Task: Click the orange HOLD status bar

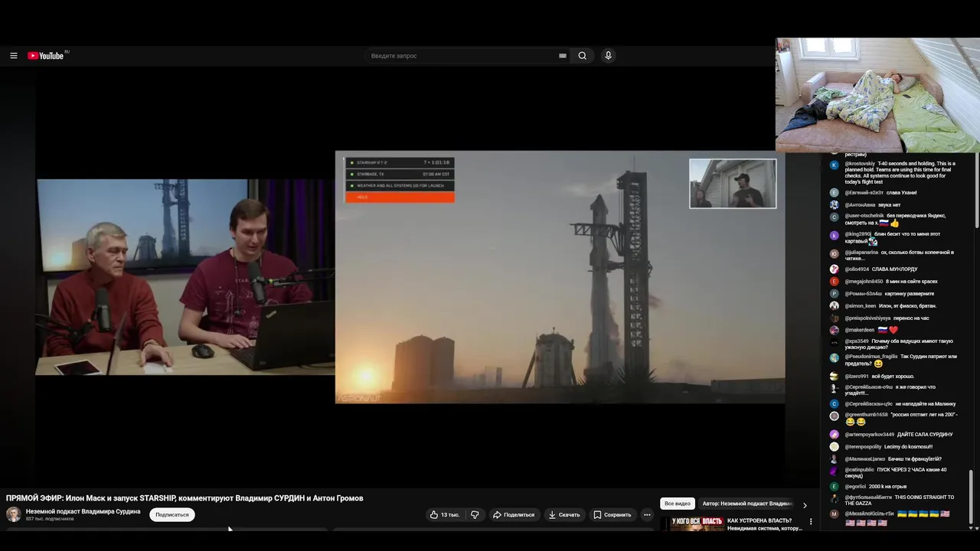Action: [x=400, y=197]
